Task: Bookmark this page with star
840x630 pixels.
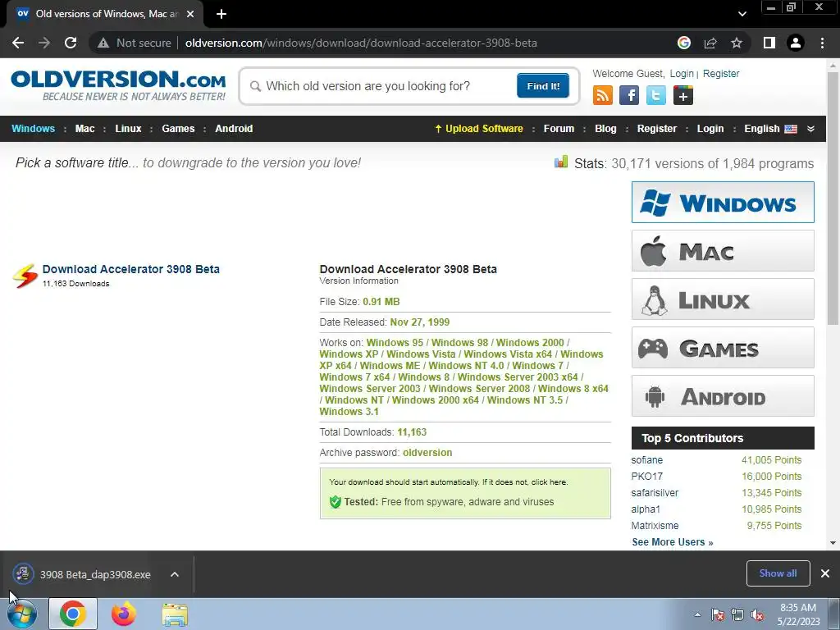Action: (x=737, y=43)
